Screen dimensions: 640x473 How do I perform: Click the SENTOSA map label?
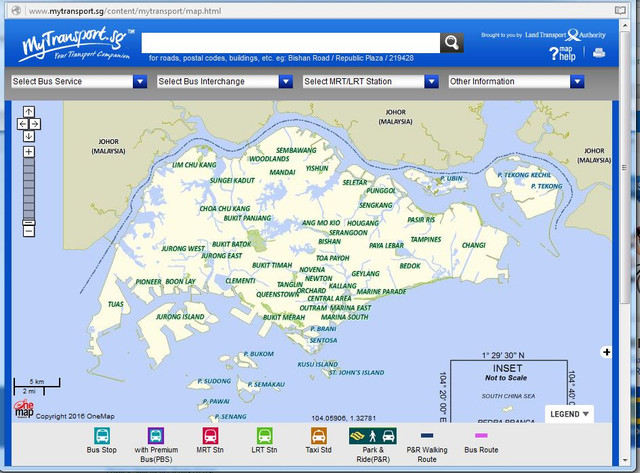point(323,340)
